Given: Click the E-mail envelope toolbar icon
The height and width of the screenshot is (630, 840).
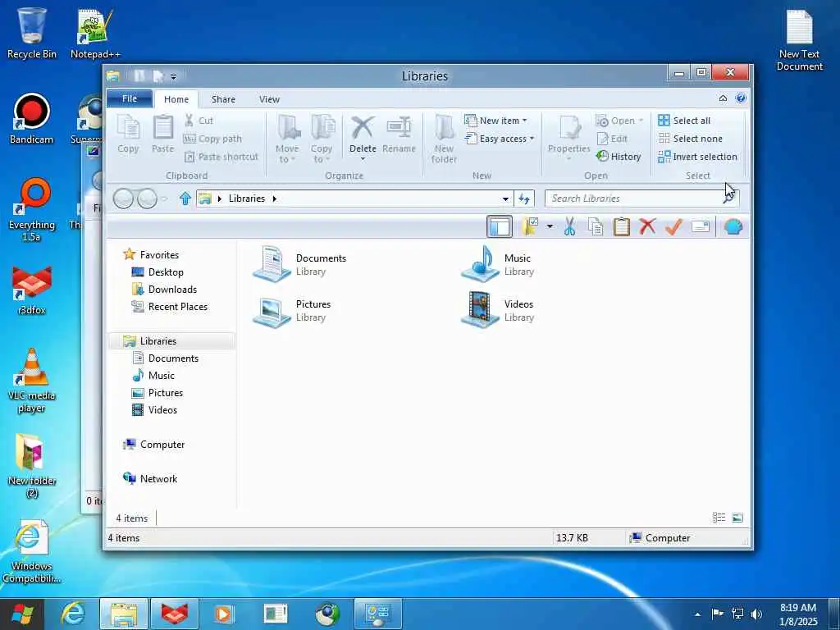Looking at the screenshot, I should [x=701, y=226].
